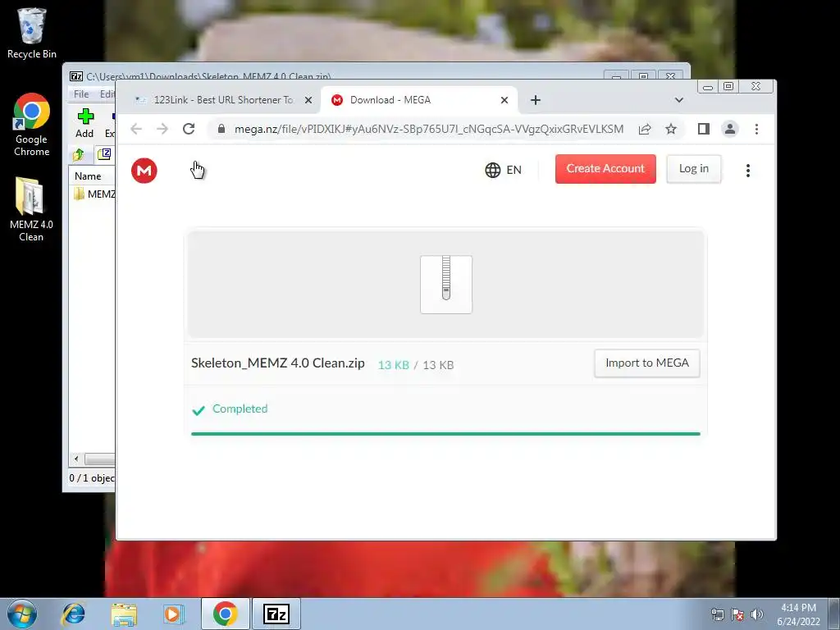Image resolution: width=840 pixels, height=630 pixels.
Task: Click Name column header in 7-Zip
Action: click(x=88, y=176)
